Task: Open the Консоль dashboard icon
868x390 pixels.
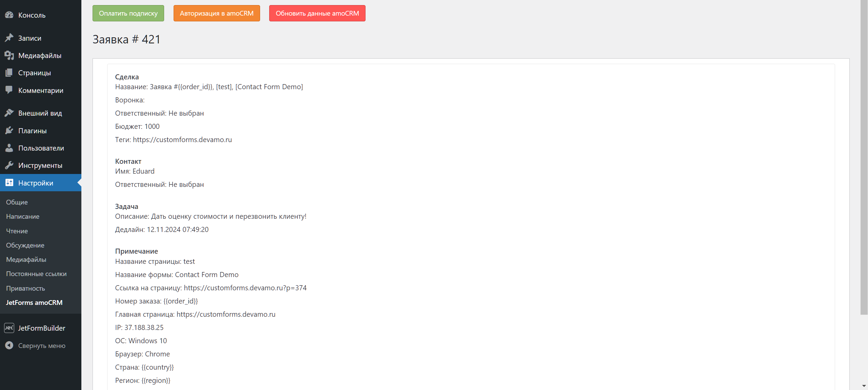Action: pos(9,15)
